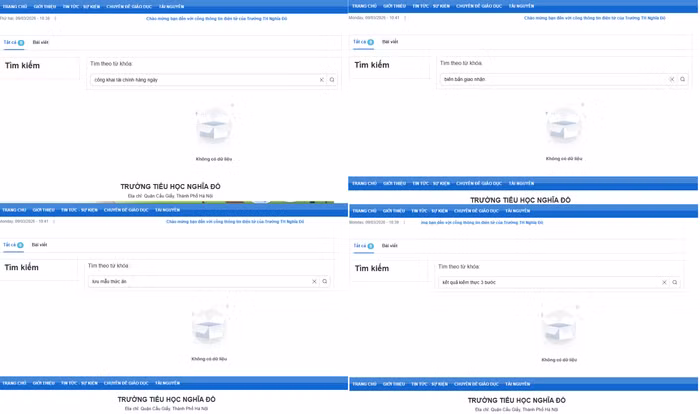This screenshot has height=414, width=700.
Task: Open CHUYÊN ĐỀ GIÁO DỤC in header above 'lưu mẫu thức ăn'
Action: point(126,210)
